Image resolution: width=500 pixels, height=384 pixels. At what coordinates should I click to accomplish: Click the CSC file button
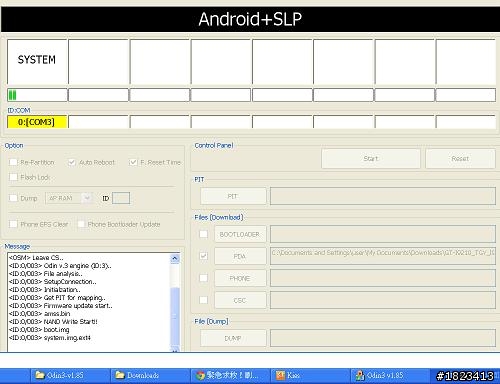point(240,300)
